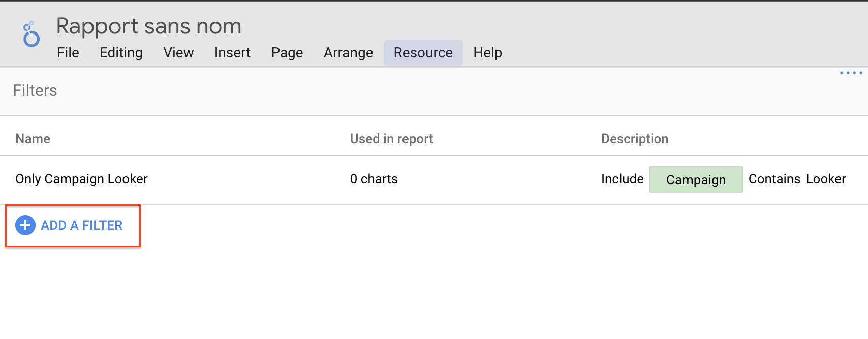
Task: Click the Name column header
Action: pos(33,139)
